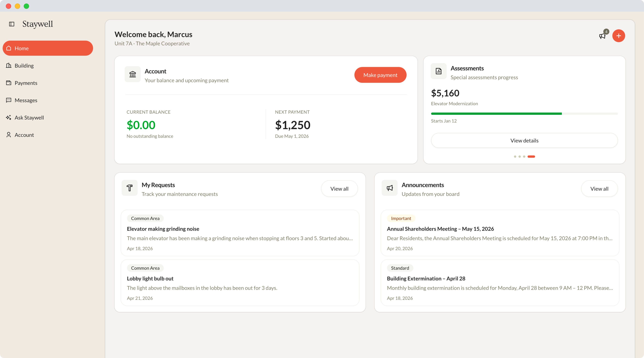Select the active orange carousel indicator
This screenshot has height=358, width=644.
pyautogui.click(x=531, y=157)
